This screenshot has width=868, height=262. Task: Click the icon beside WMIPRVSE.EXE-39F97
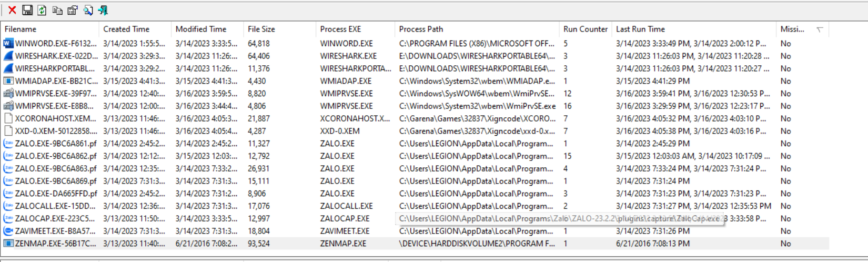(x=8, y=94)
